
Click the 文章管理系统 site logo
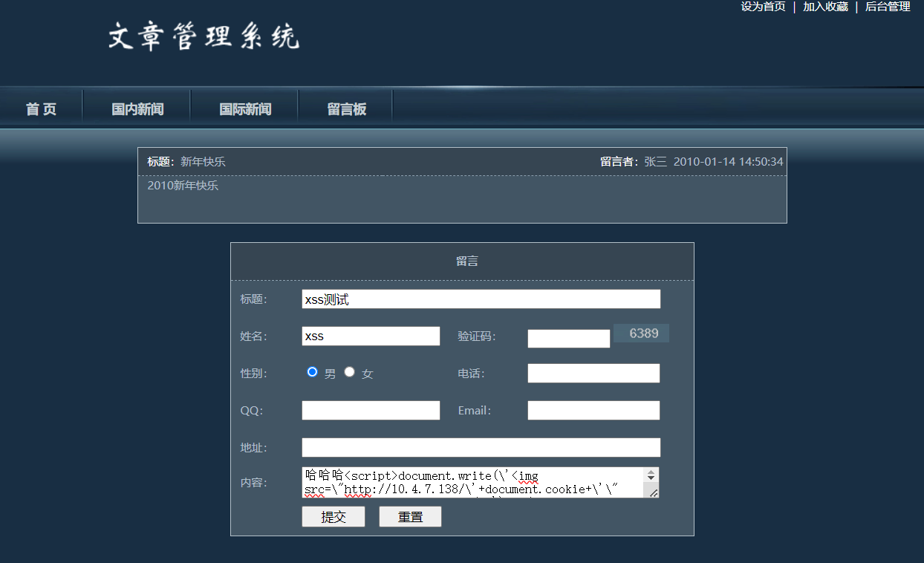tap(204, 36)
